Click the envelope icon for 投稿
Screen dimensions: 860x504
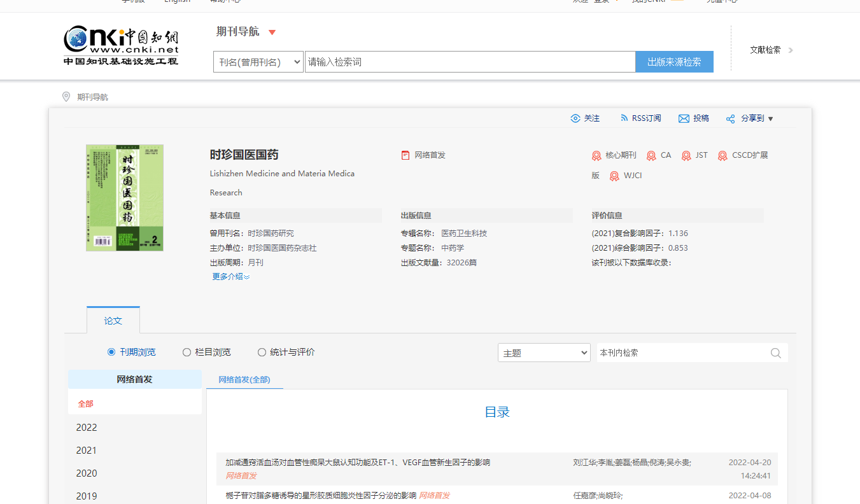pyautogui.click(x=684, y=118)
